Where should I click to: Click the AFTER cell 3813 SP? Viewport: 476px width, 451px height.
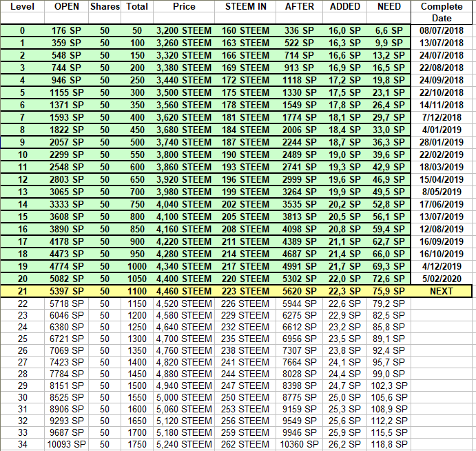[300, 217]
